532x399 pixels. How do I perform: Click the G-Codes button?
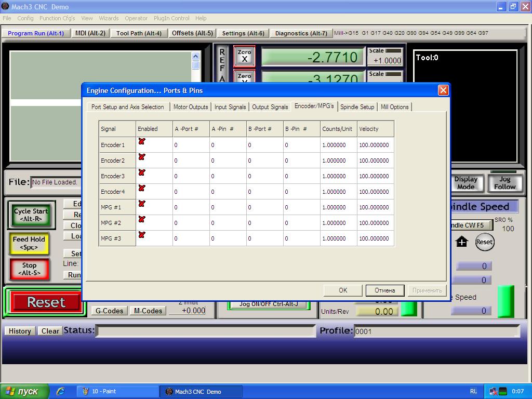coord(109,311)
